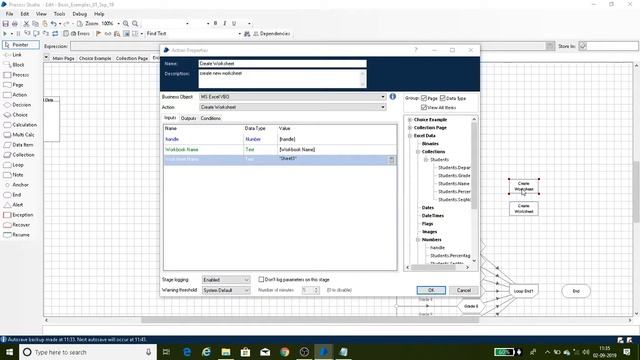Click the Save icon in the toolbar

point(6,24)
